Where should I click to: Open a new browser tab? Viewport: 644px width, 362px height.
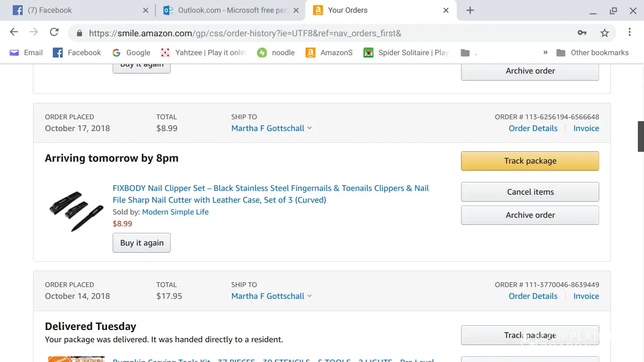(470, 10)
